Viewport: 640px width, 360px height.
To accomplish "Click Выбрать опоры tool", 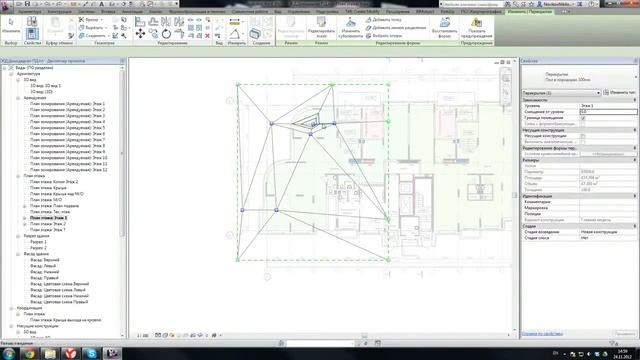I will [383, 36].
